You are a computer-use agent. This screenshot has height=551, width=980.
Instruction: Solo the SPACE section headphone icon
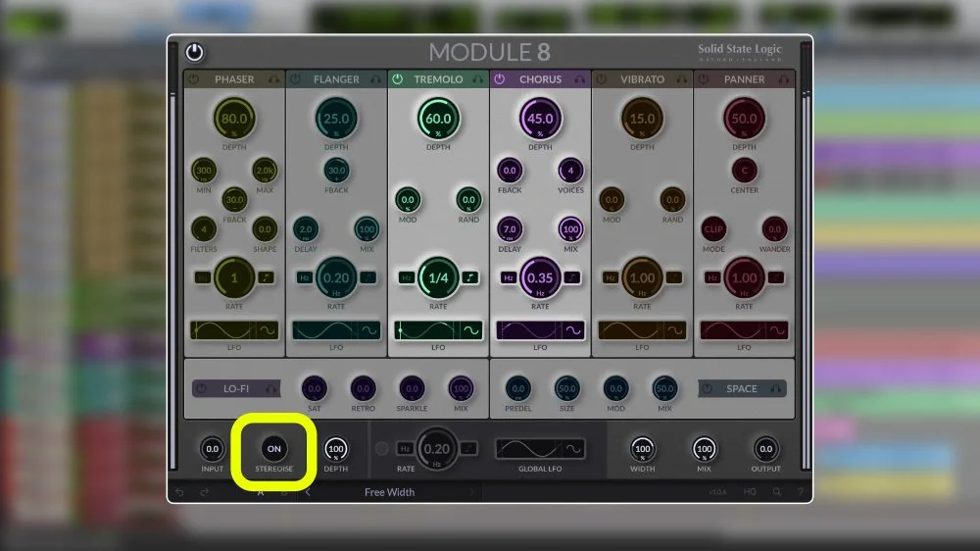[775, 388]
